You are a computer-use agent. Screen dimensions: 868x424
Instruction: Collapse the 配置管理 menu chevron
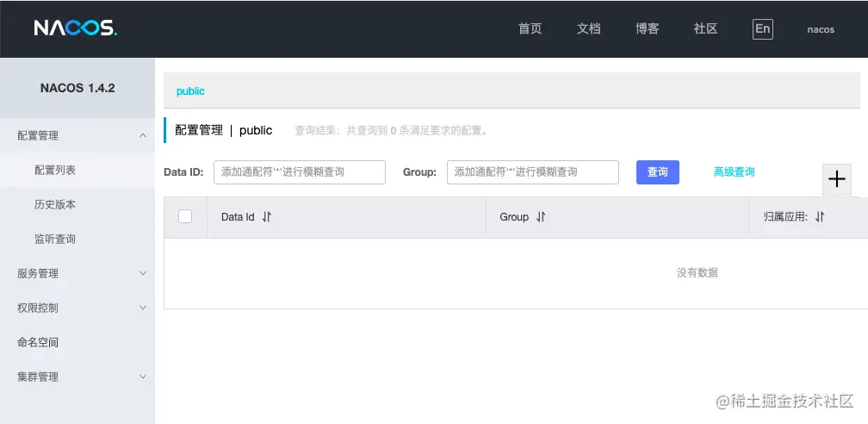point(143,136)
